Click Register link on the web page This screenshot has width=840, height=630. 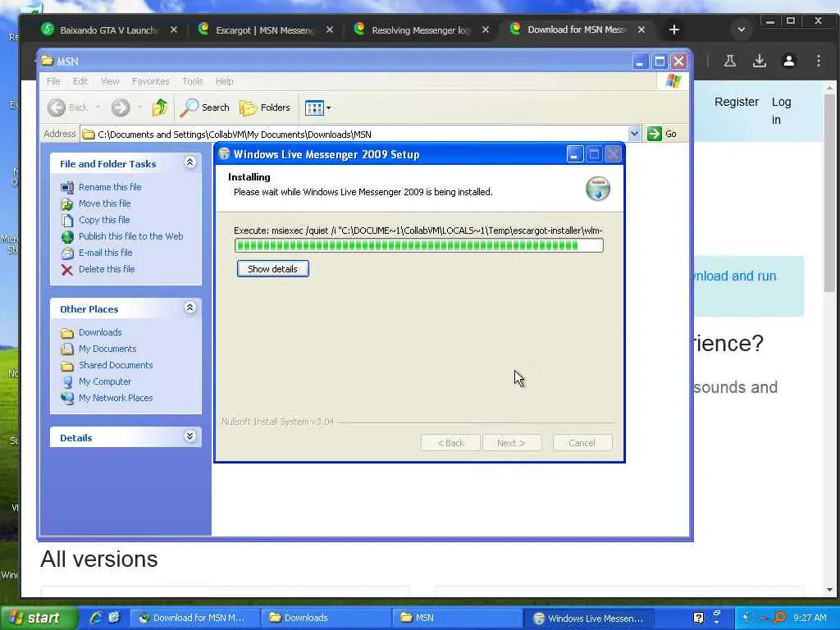[x=737, y=102]
